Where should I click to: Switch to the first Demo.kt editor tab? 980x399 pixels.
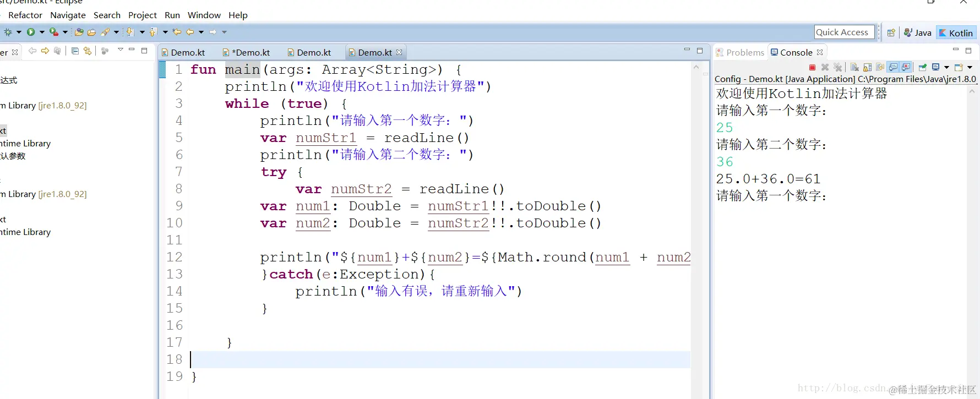click(x=183, y=52)
